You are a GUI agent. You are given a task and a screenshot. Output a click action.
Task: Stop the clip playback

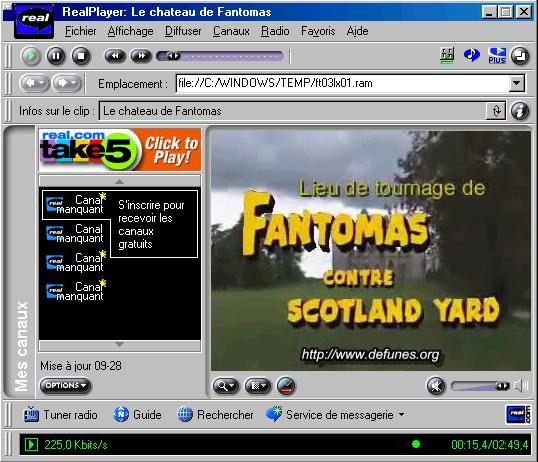point(81,56)
